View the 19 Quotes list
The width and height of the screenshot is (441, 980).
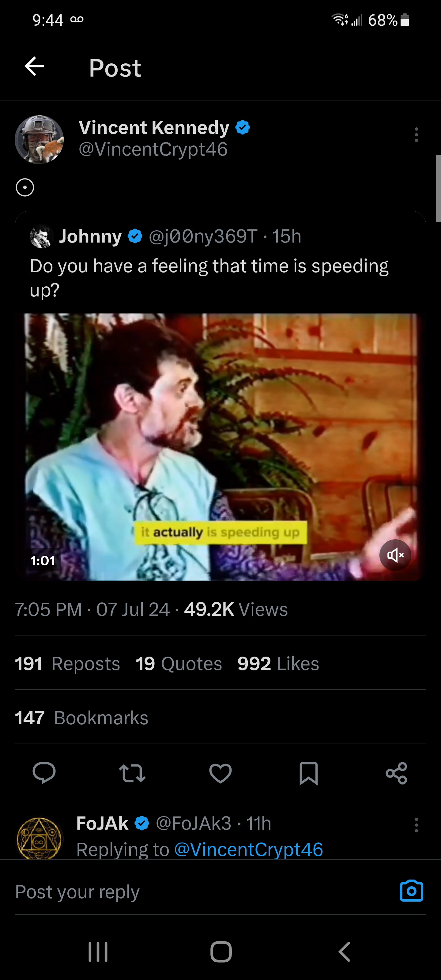coord(179,664)
